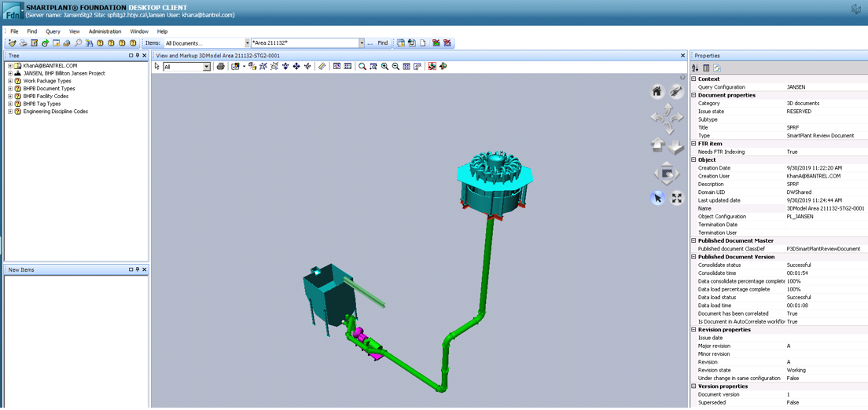Click the zoom in icon in viewer toolbar
This screenshot has height=410, width=868.
coord(384,67)
